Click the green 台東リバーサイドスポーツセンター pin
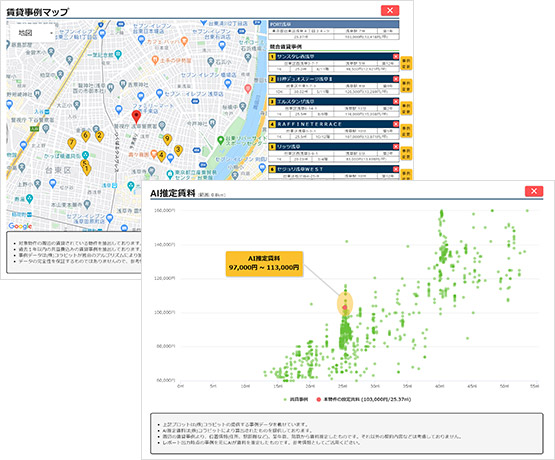This screenshot has height=460, width=555. (221, 140)
